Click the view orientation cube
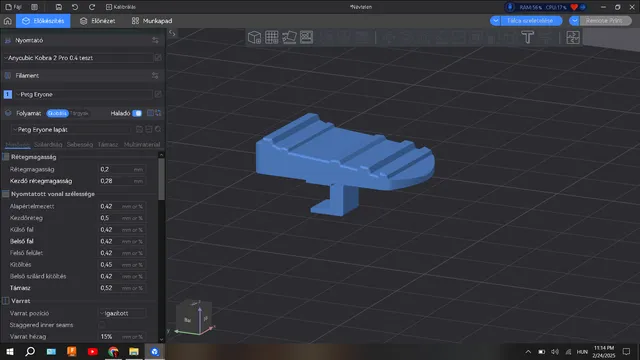Screen dimensions: 640x360 click(x=195, y=318)
